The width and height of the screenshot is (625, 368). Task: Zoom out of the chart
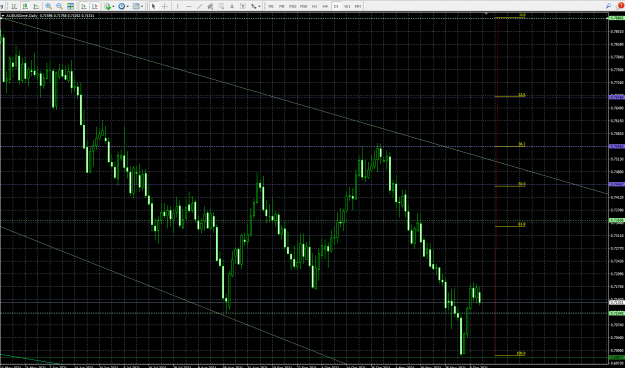[59, 6]
